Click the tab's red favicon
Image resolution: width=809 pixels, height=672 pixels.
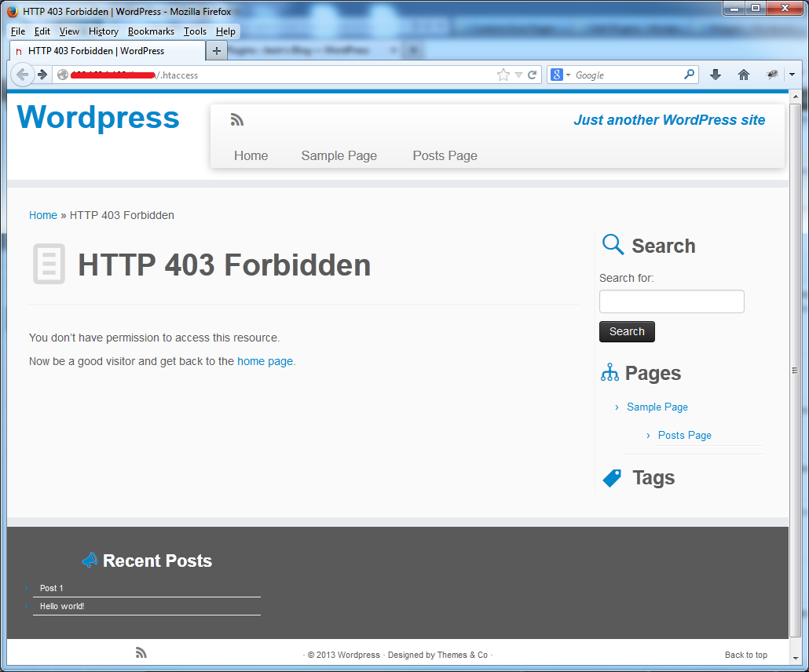(19, 51)
